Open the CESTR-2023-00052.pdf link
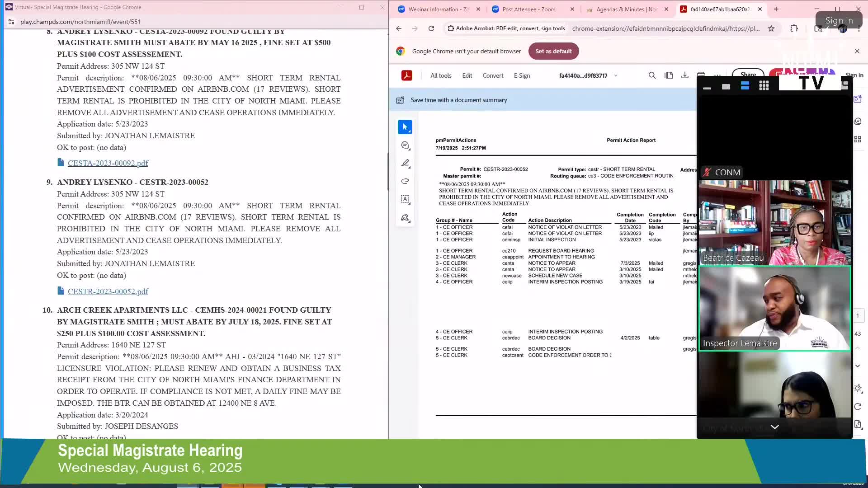Viewport: 868px width, 488px height. pos(108,291)
